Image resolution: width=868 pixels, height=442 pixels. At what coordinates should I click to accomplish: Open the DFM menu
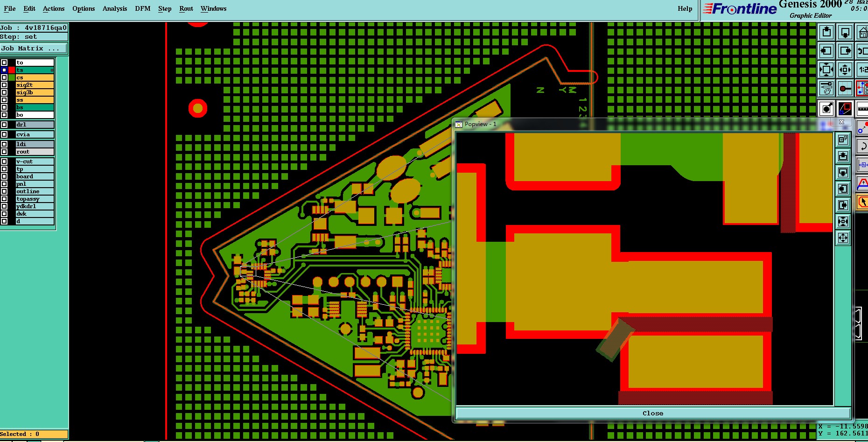point(143,8)
